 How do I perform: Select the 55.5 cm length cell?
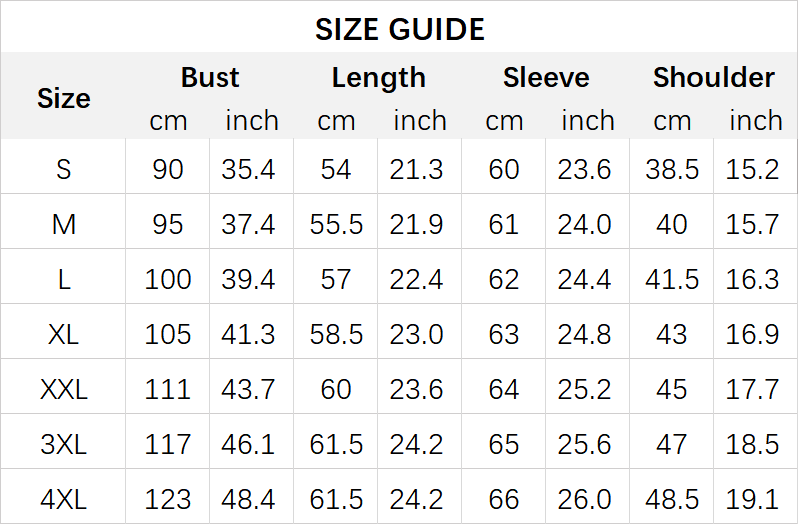point(336,224)
